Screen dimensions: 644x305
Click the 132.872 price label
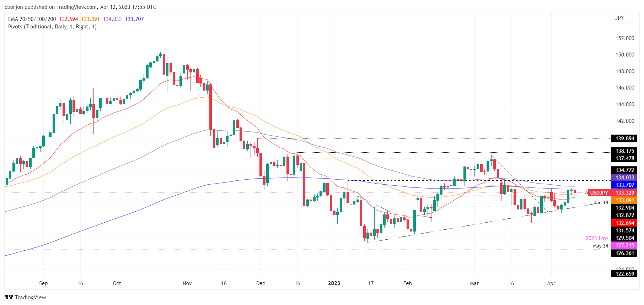click(624, 215)
